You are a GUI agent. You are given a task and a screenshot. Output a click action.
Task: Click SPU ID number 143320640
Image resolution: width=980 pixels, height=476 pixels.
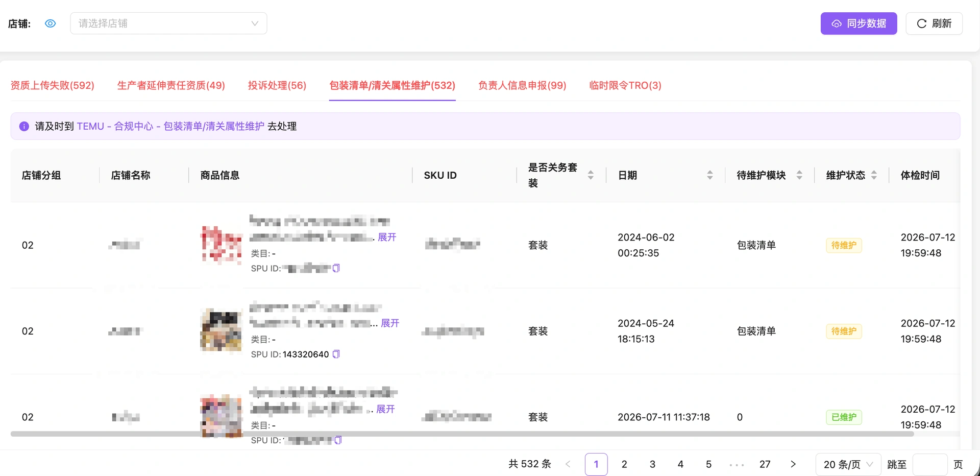click(x=306, y=354)
